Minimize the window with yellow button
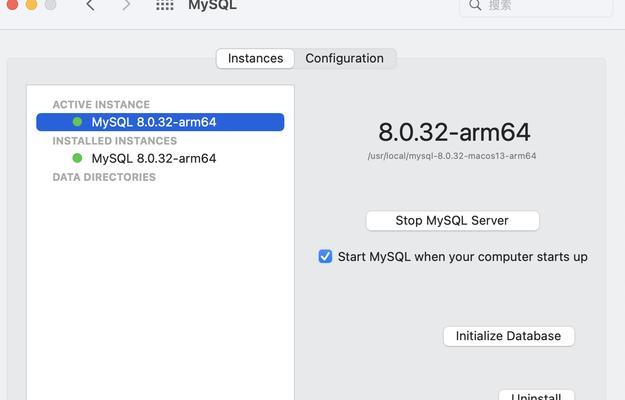The image size is (625, 400). pyautogui.click(x=31, y=4)
